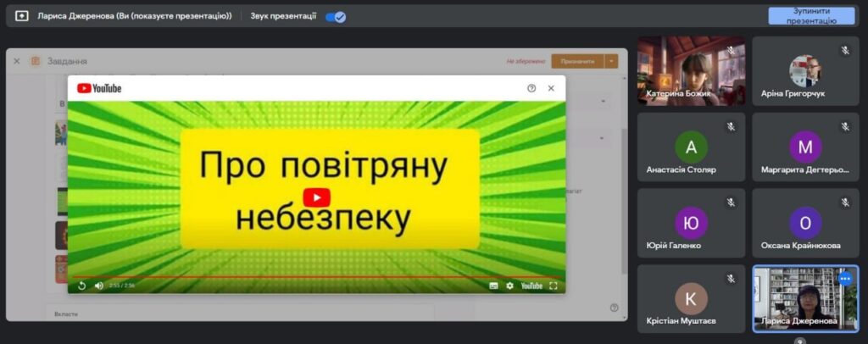
Task: Open video settings gear icon
Action: 509,286
